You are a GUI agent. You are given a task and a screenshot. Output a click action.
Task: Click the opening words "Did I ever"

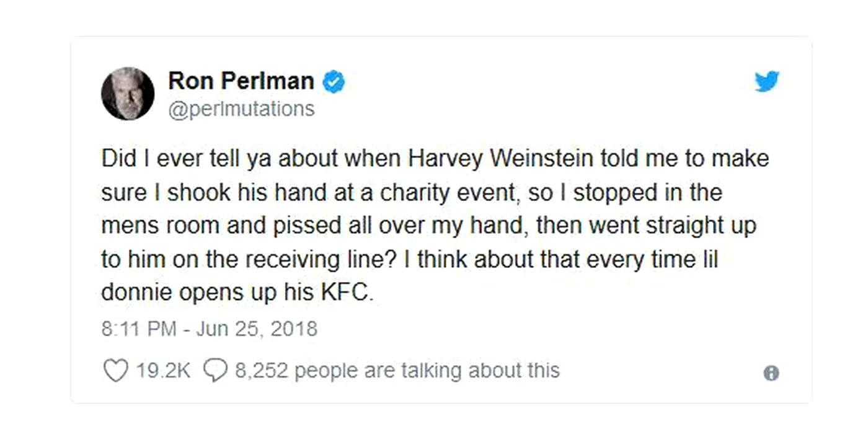click(x=148, y=159)
